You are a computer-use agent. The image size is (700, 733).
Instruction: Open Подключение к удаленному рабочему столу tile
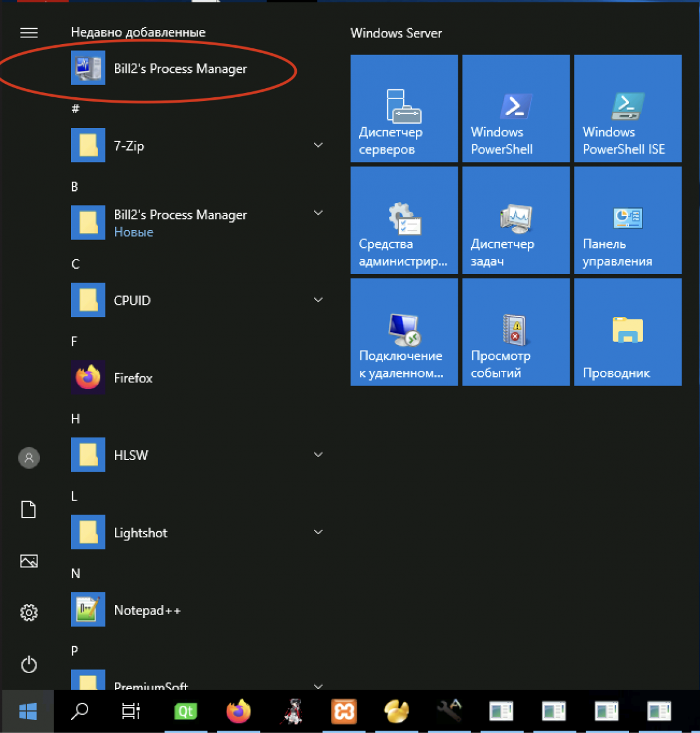point(404,332)
